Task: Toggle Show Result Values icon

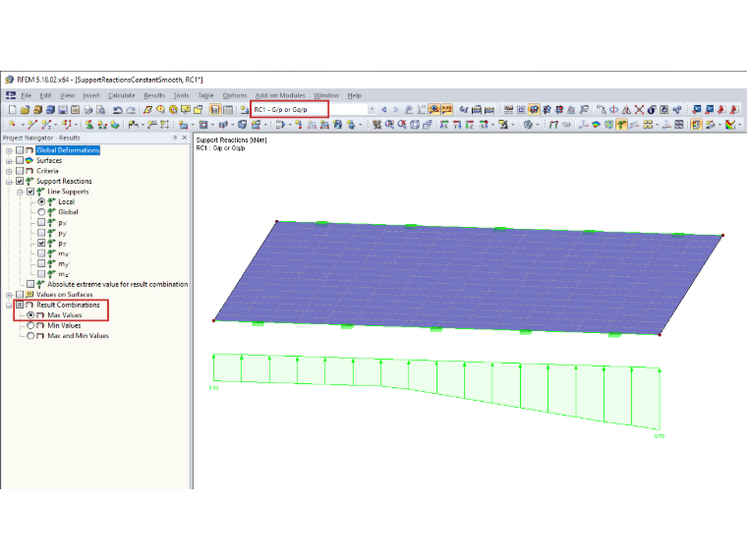Action: 446,109
